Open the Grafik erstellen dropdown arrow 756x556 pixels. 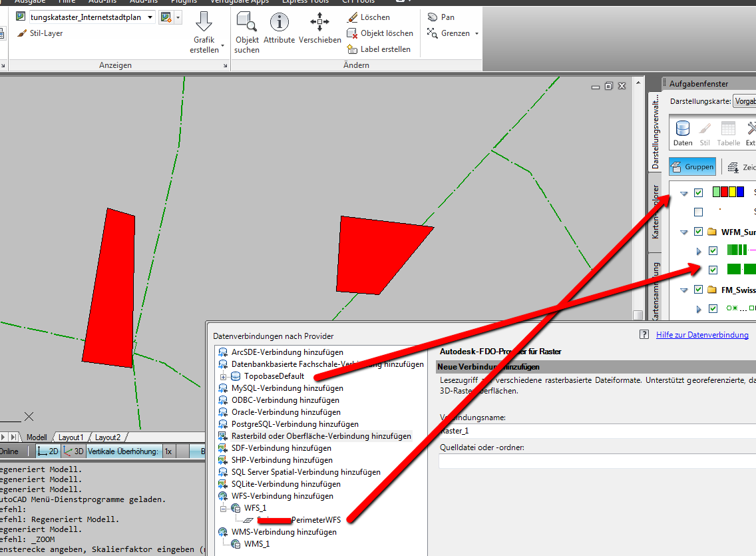[222, 46]
